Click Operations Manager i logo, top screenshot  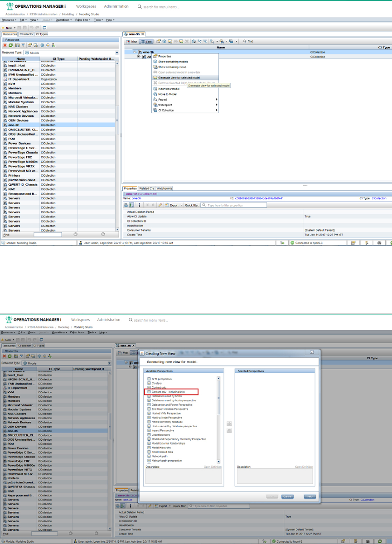click(x=36, y=7)
